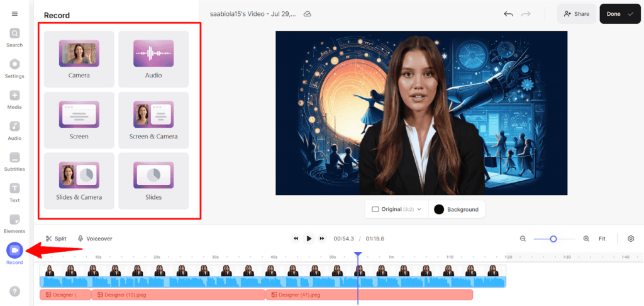This screenshot has width=644, height=306.
Task: Open the Audio sidebar panel
Action: tap(14, 131)
